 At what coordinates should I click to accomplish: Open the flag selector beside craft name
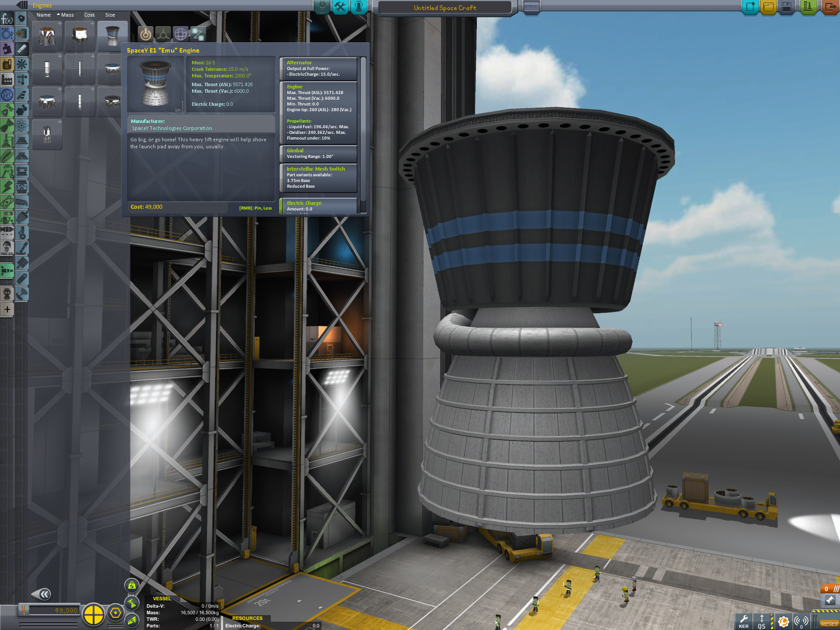click(x=531, y=7)
